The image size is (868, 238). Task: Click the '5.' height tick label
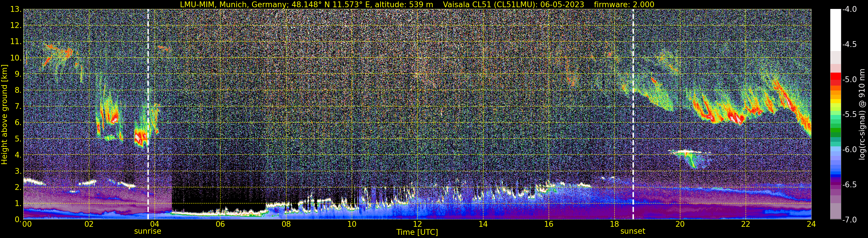point(18,139)
